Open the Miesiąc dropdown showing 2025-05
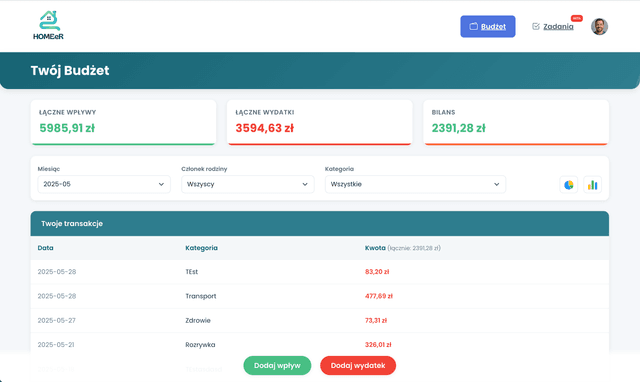This screenshot has height=382, width=640. click(x=104, y=184)
